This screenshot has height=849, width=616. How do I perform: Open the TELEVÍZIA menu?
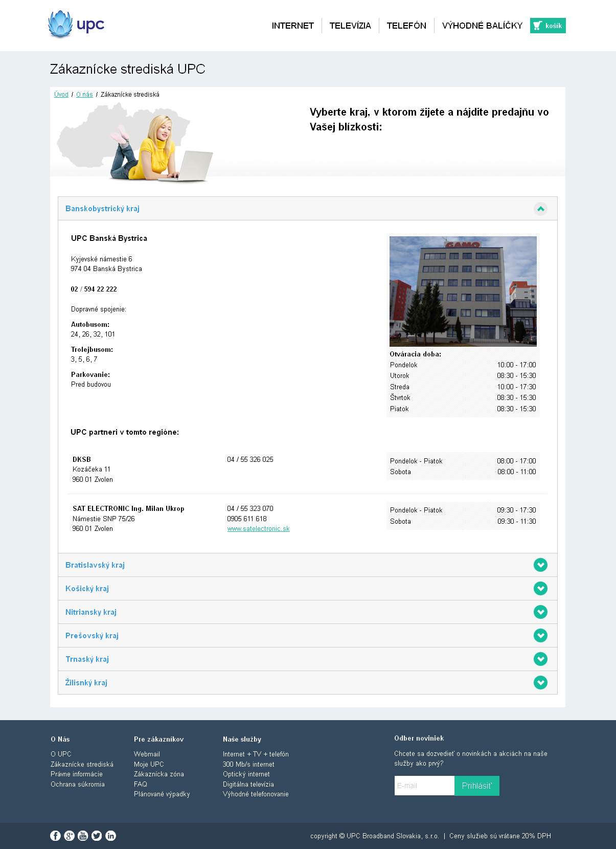[x=350, y=26]
